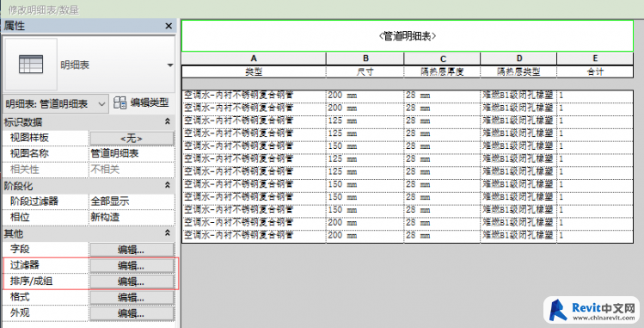Close the 属性 properties panel
Image resolution: width=644 pixels, height=328 pixels.
tap(169, 26)
